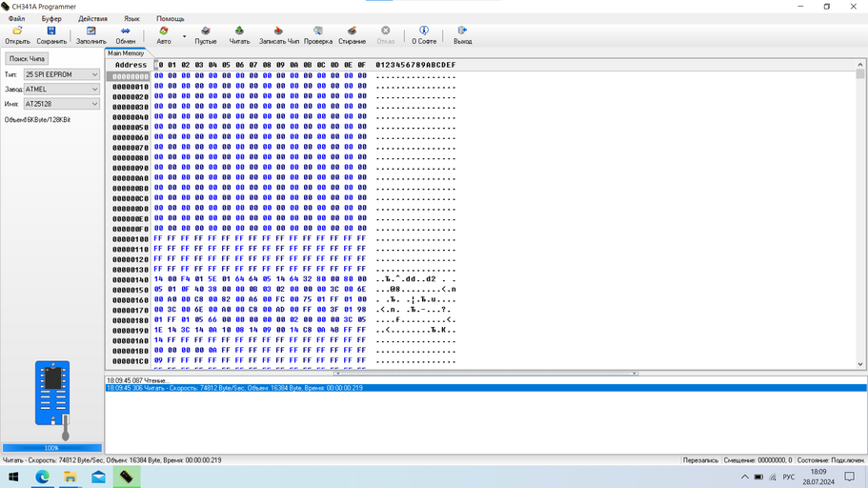868x488 pixels.
Task: Click the Перезапись status bar field
Action: (x=700, y=460)
